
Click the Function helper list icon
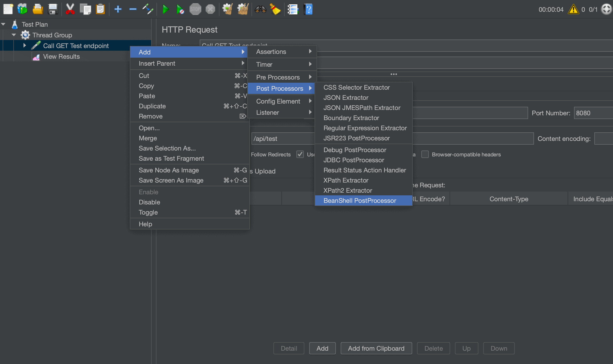point(293,10)
